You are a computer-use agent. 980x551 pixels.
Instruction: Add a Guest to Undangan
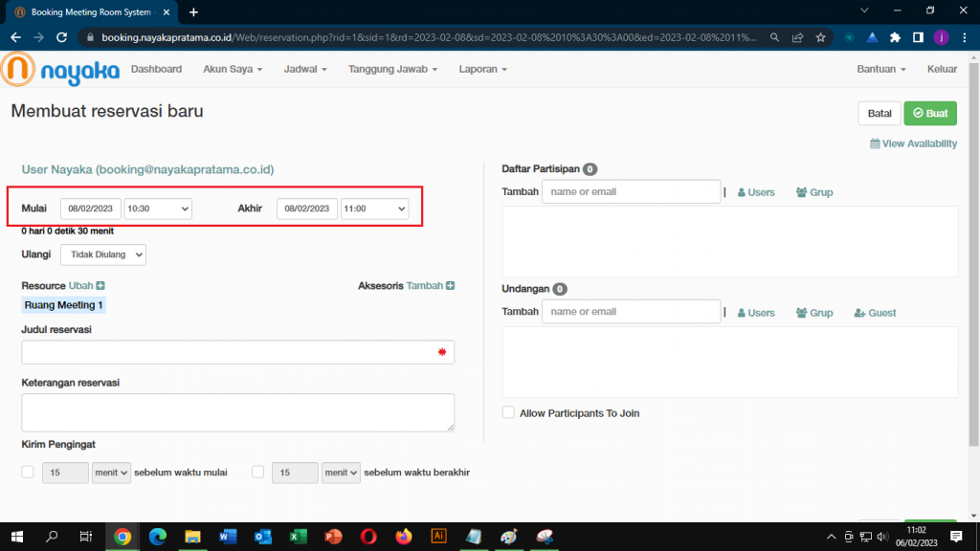875,313
